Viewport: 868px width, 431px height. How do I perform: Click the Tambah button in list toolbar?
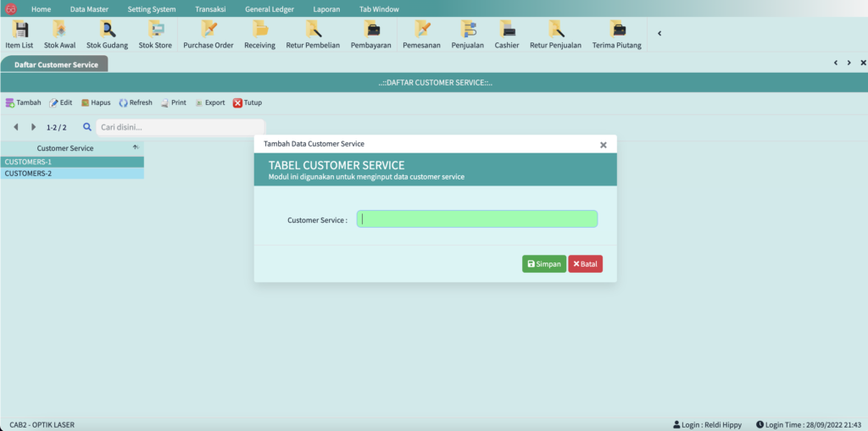23,102
